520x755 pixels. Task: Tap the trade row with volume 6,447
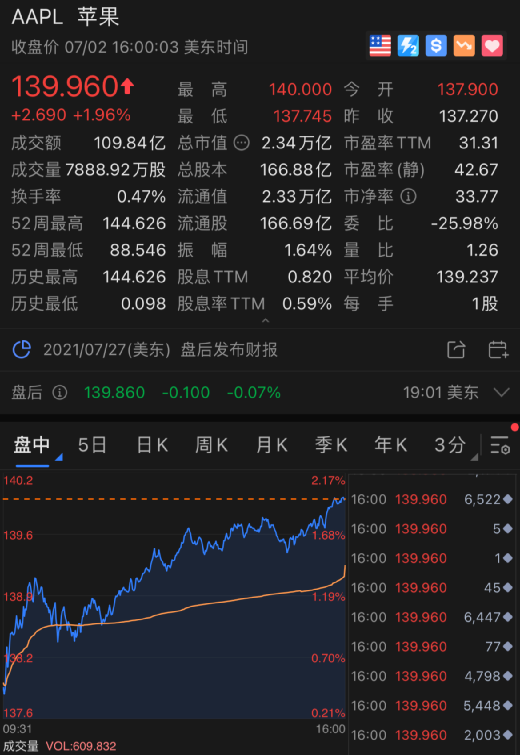[x=432, y=617]
